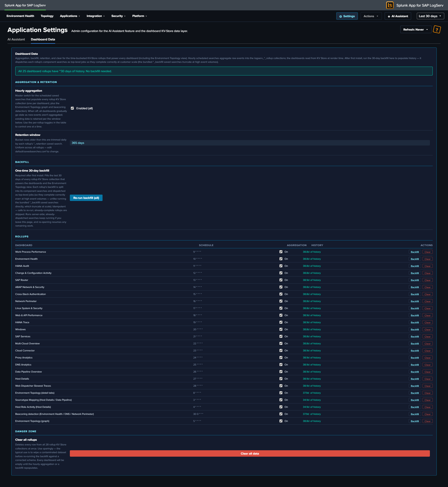Image resolution: width=448 pixels, height=487 pixels.
Task: Toggle the Enabled (all) hourly aggregation checkbox
Action: 72,108
